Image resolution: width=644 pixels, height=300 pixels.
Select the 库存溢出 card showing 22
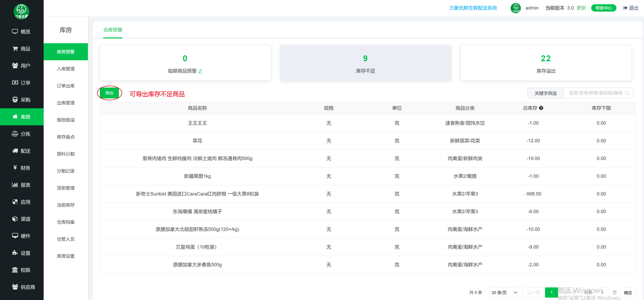click(546, 63)
